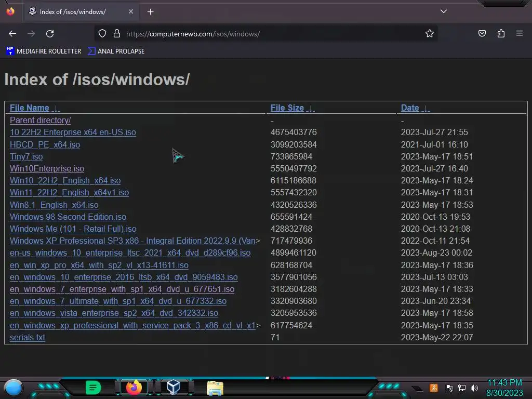
Task: Download Tiny7.iso file
Action: coord(26,157)
